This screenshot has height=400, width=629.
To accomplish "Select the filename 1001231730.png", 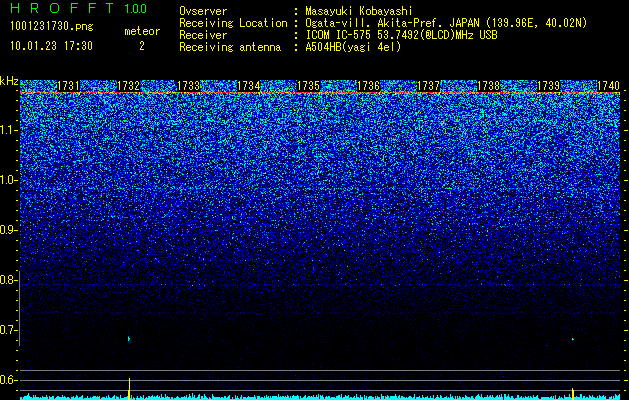I will pyautogui.click(x=52, y=27).
